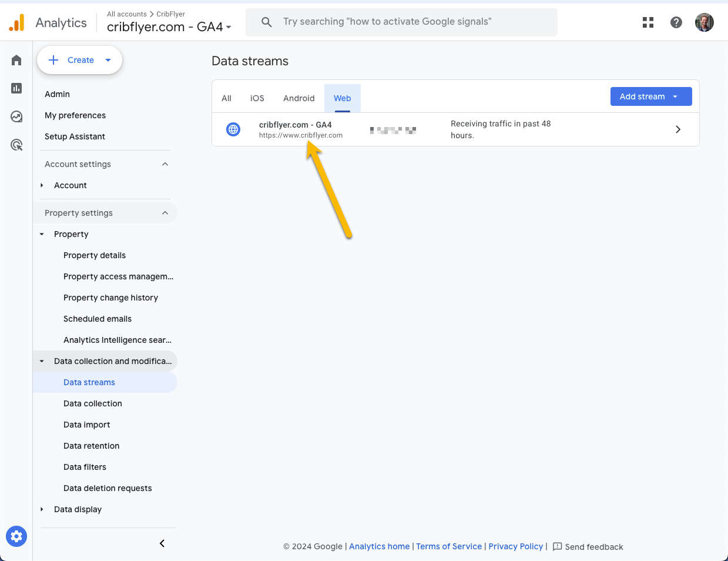Switch to the Android tab
This screenshot has height=561, width=728.
tap(299, 98)
